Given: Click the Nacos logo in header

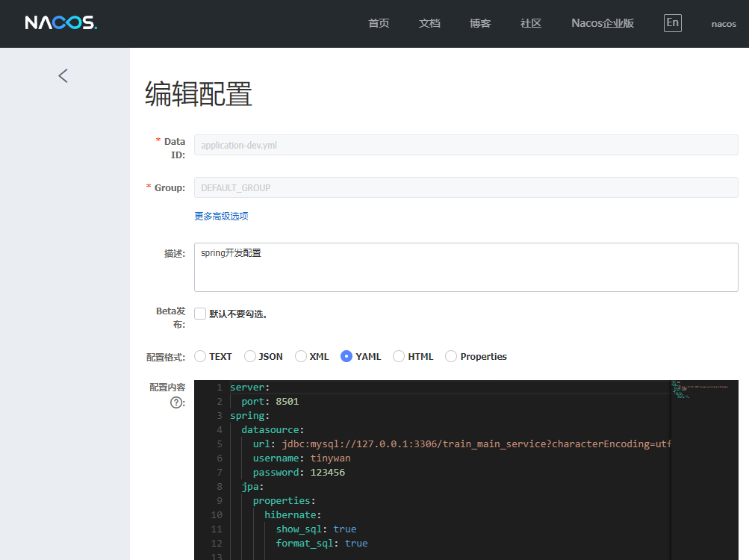Looking at the screenshot, I should click(60, 23).
